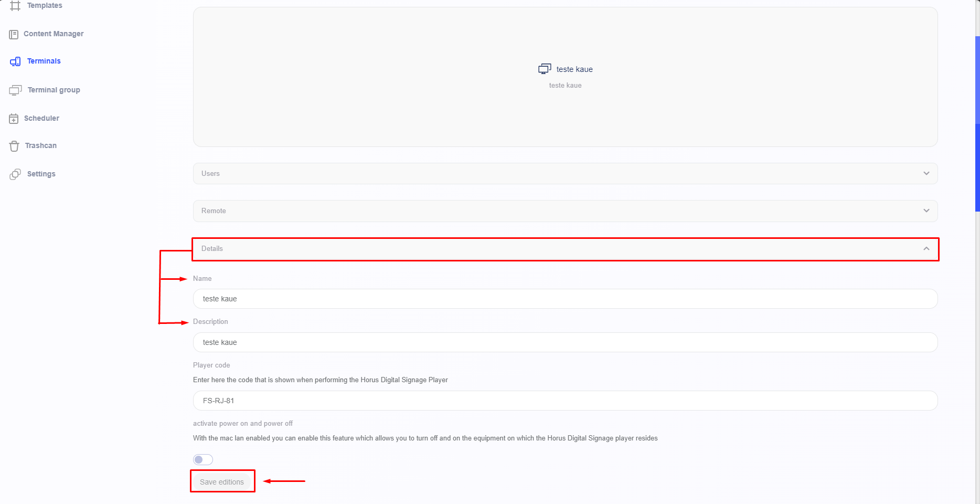Image resolution: width=980 pixels, height=504 pixels.
Task: Go to Scheduler menu item
Action: point(41,119)
